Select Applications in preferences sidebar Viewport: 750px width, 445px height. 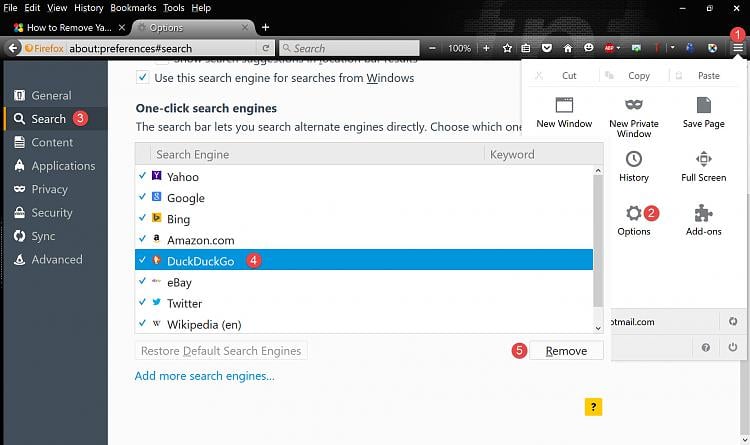coord(55,166)
